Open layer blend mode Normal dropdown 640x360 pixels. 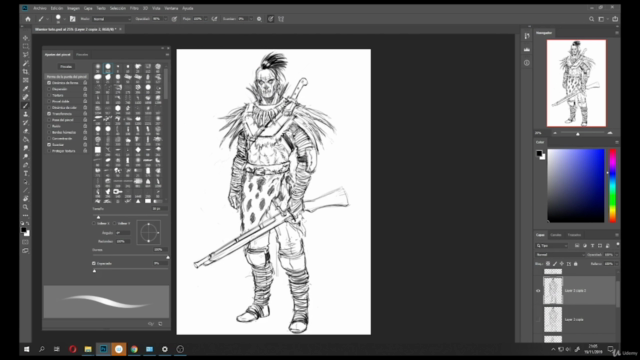pos(560,255)
